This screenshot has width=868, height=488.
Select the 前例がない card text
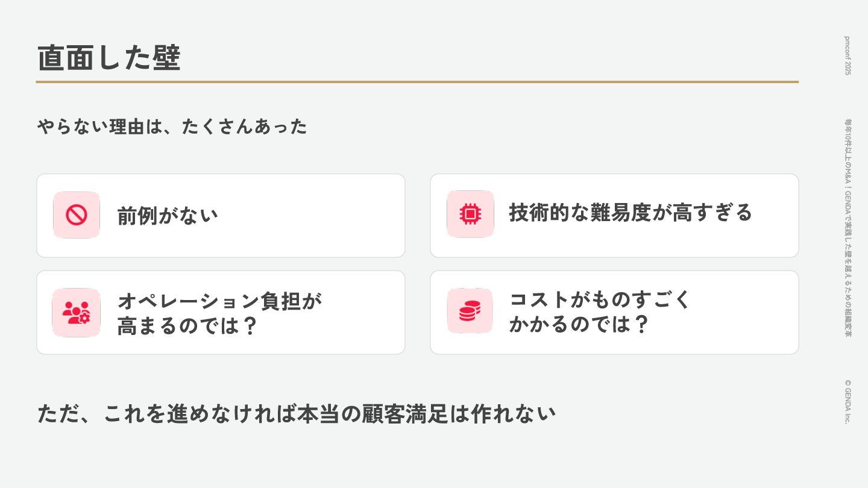167,216
